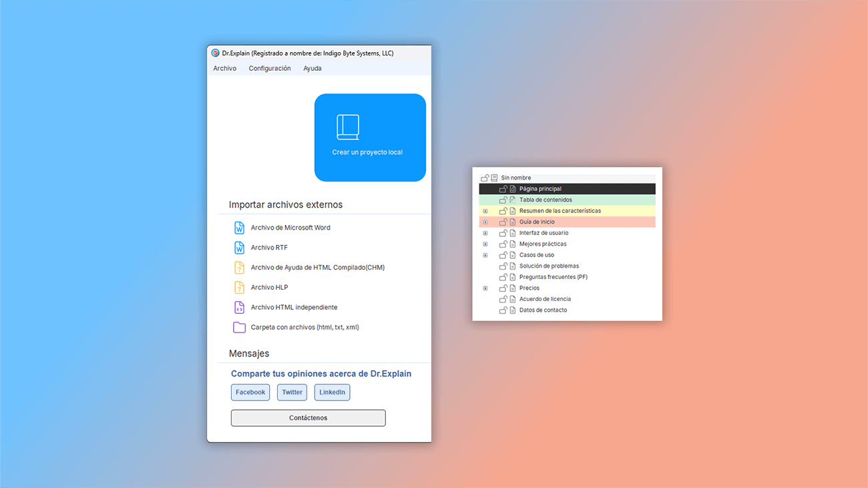Expand the Guía de inicio node
This screenshot has height=488, width=868.
pyautogui.click(x=484, y=222)
